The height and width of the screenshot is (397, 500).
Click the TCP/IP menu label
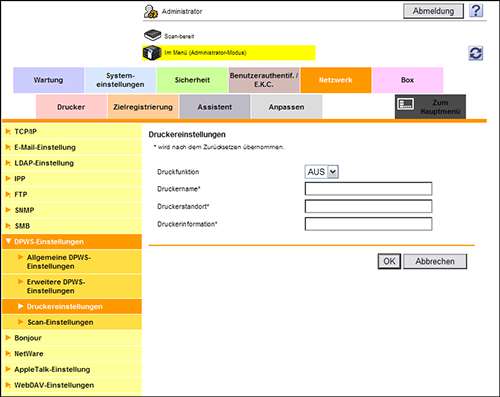[x=26, y=132]
